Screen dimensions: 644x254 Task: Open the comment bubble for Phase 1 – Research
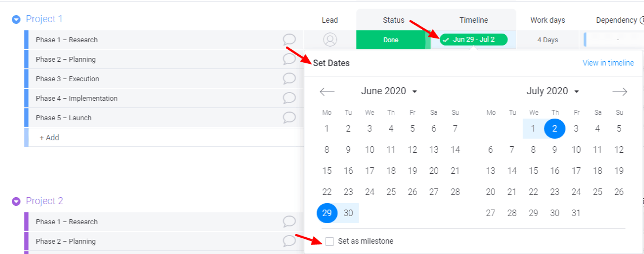click(x=289, y=40)
